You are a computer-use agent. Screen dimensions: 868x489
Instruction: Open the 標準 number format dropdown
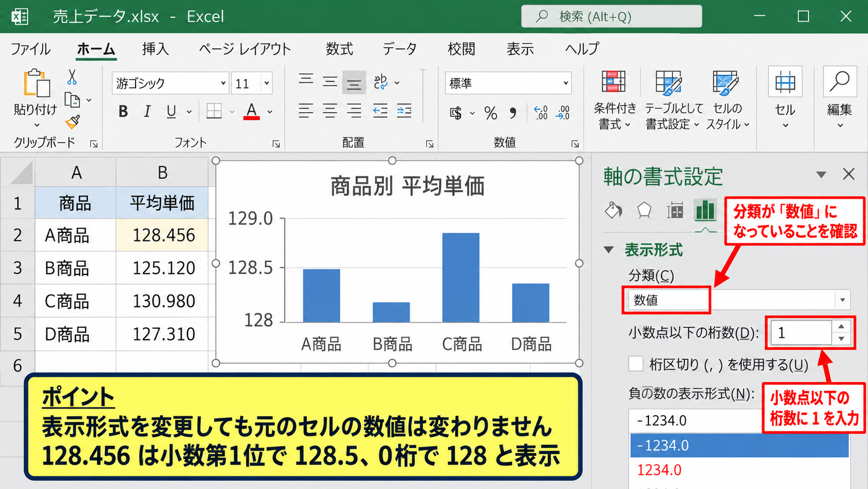pyautogui.click(x=565, y=83)
